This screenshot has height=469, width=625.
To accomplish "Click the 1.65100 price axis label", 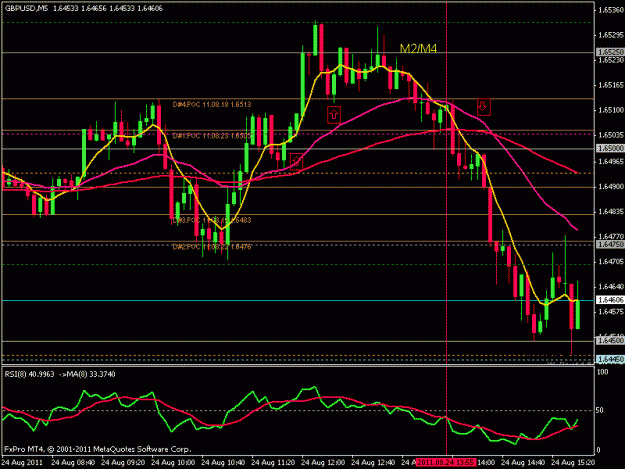I will [611, 110].
